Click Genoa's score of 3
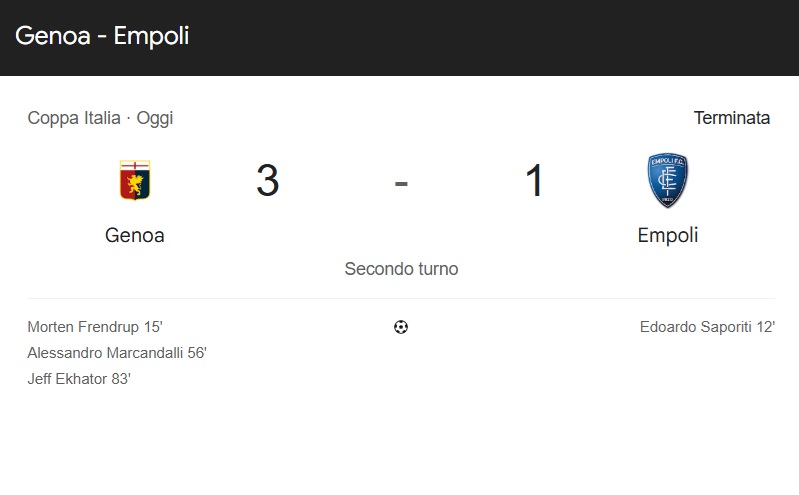Image resolution: width=799 pixels, height=495 pixels. coord(267,181)
